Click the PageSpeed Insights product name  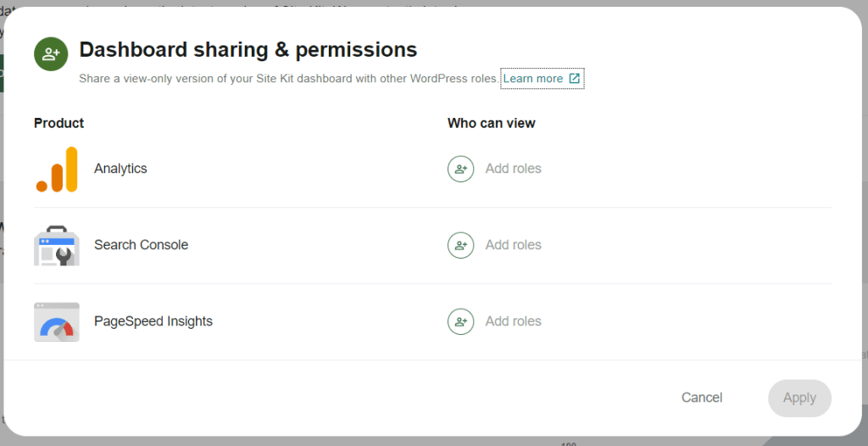click(153, 321)
